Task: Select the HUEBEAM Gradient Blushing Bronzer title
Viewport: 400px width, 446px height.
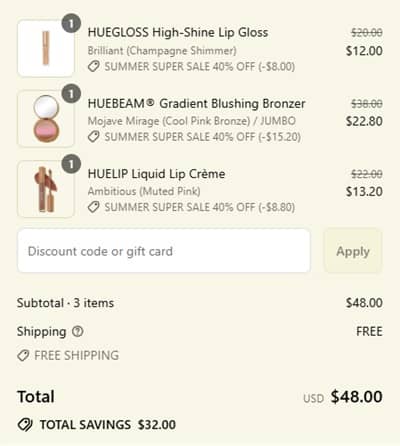Action: [197, 103]
